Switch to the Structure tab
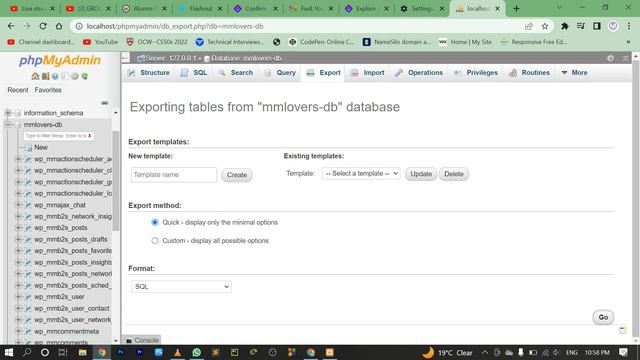Screen dimensions: 640x360 pyautogui.click(x=149, y=73)
